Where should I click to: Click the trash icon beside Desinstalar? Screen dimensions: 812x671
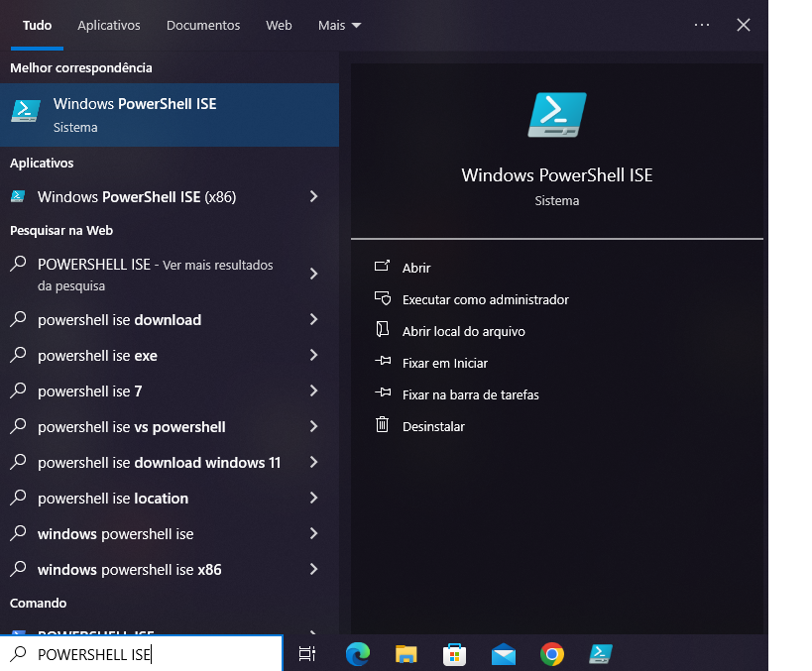point(382,424)
